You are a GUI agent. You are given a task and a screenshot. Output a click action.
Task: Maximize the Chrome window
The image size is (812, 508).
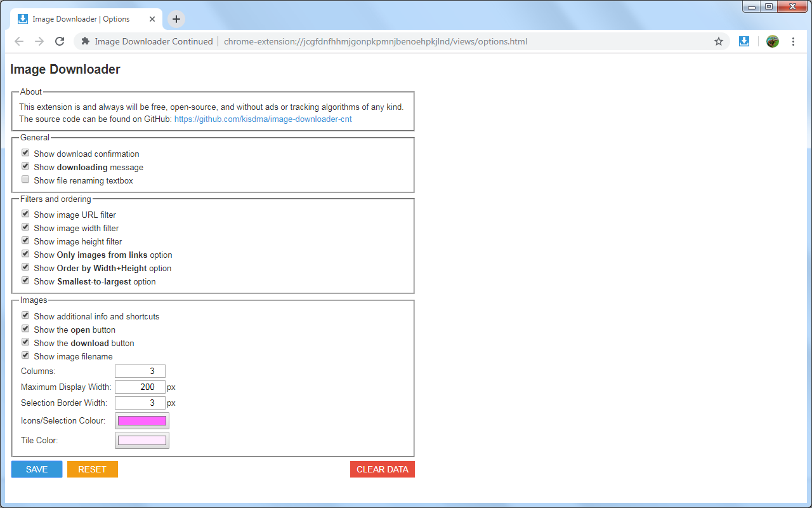[769, 7]
